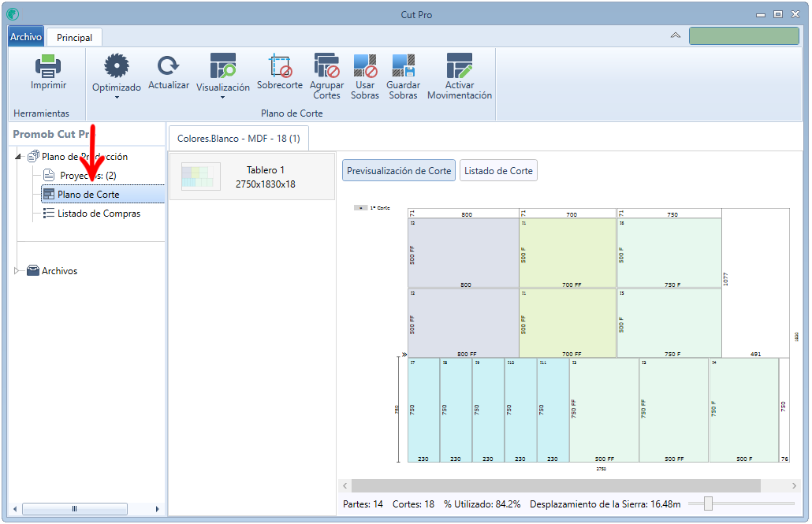Select the Sobrecorte tool icon

[x=280, y=65]
